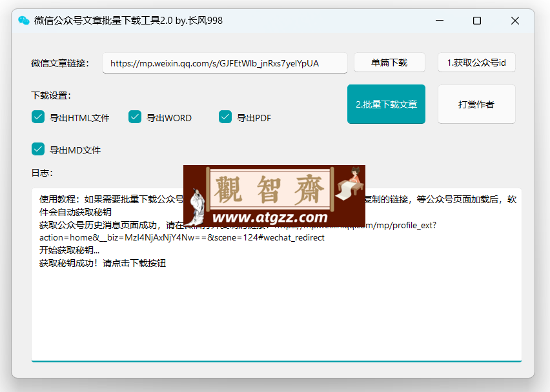The image size is (550, 392).
Task: Click the log line 开始获取秘钥...
Action: click(x=70, y=250)
